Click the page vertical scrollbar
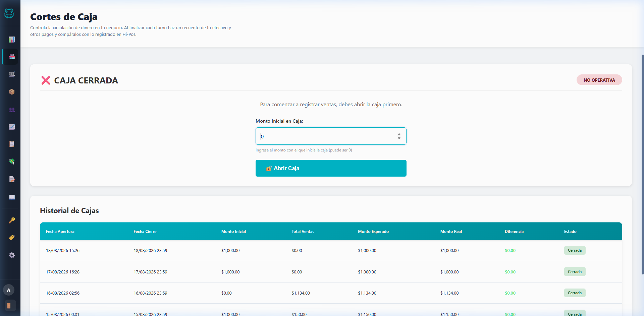 point(642,164)
